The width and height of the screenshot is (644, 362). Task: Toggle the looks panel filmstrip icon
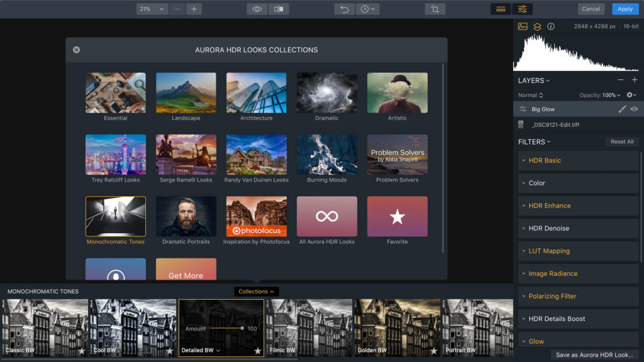point(501,9)
